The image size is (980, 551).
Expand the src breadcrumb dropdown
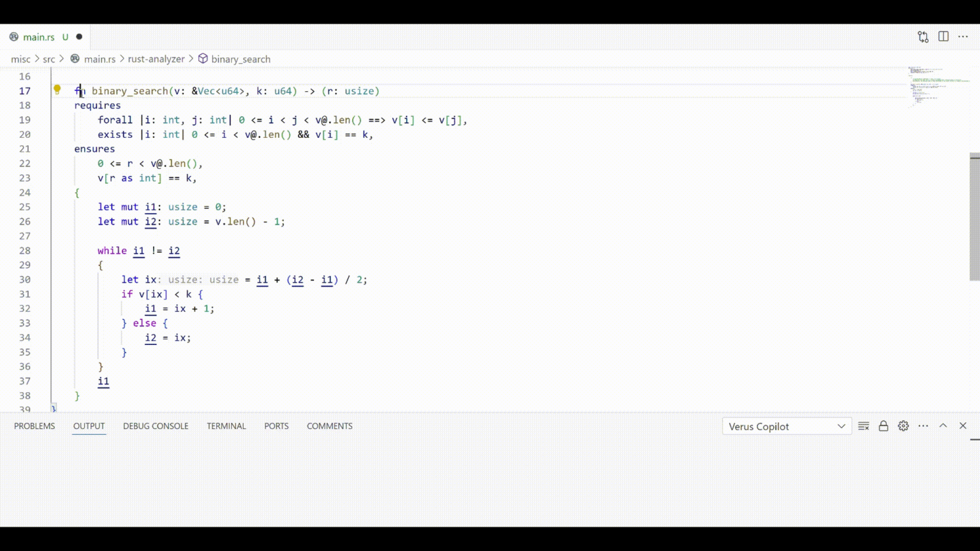48,59
